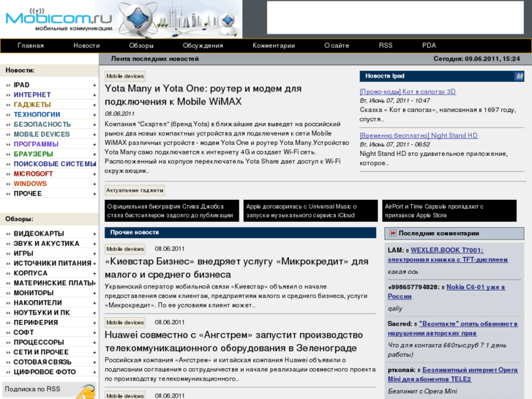Open the КОРПУСА reviews section
The height and width of the screenshot is (399, 532).
[x=30, y=273]
